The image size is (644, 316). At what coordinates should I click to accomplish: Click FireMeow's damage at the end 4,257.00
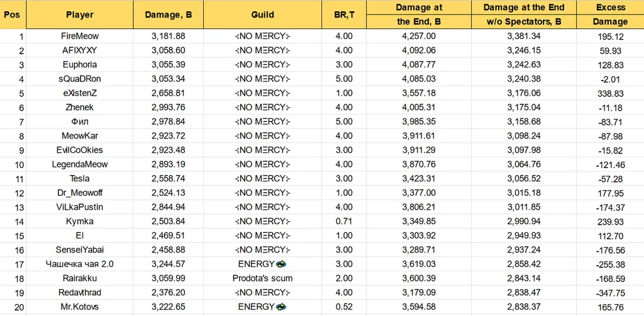click(x=418, y=36)
